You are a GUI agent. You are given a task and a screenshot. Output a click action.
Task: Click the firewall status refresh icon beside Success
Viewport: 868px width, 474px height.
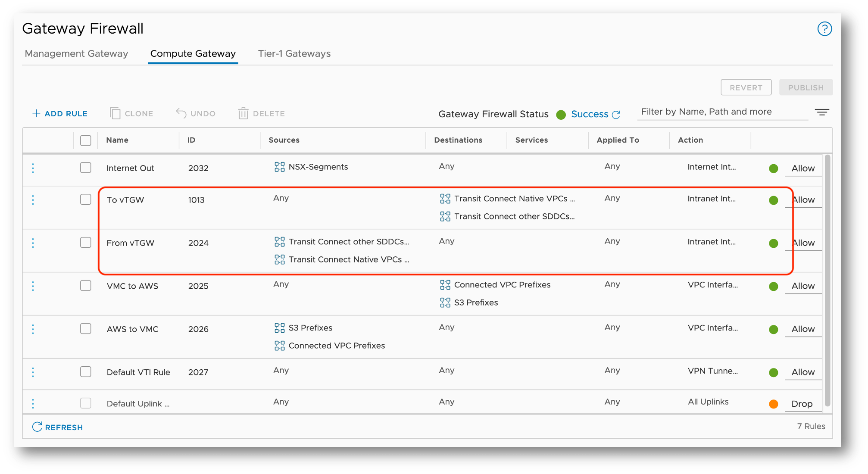pos(616,115)
